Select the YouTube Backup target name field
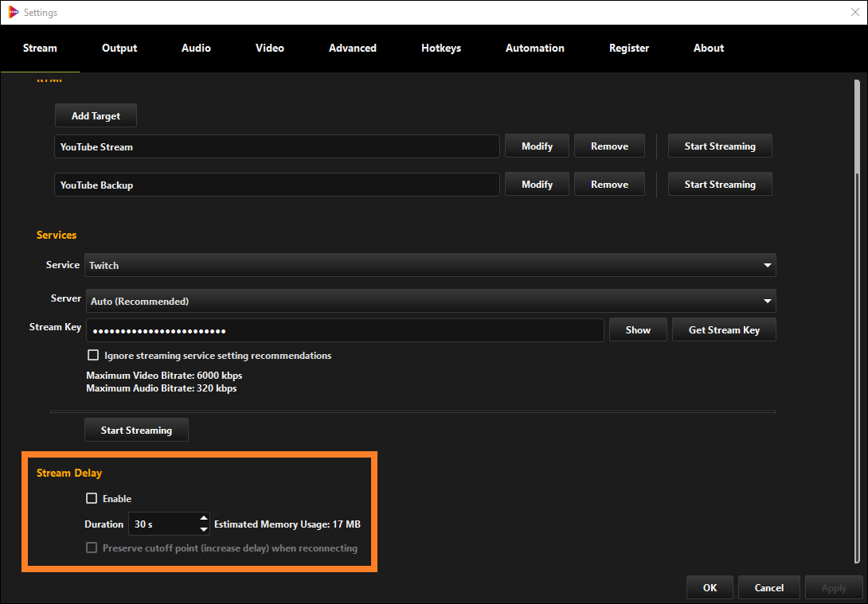 tap(277, 185)
